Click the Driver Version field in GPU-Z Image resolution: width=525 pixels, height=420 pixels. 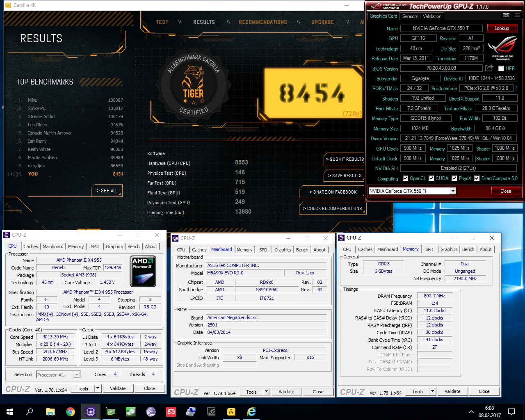click(459, 138)
